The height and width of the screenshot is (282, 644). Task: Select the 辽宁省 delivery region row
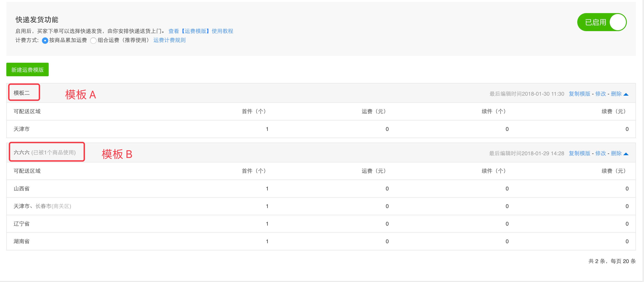point(321,224)
